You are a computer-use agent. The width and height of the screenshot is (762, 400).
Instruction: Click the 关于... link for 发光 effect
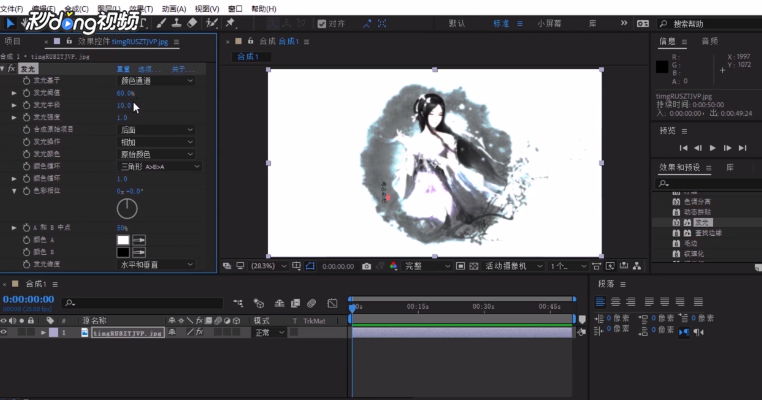click(x=183, y=69)
